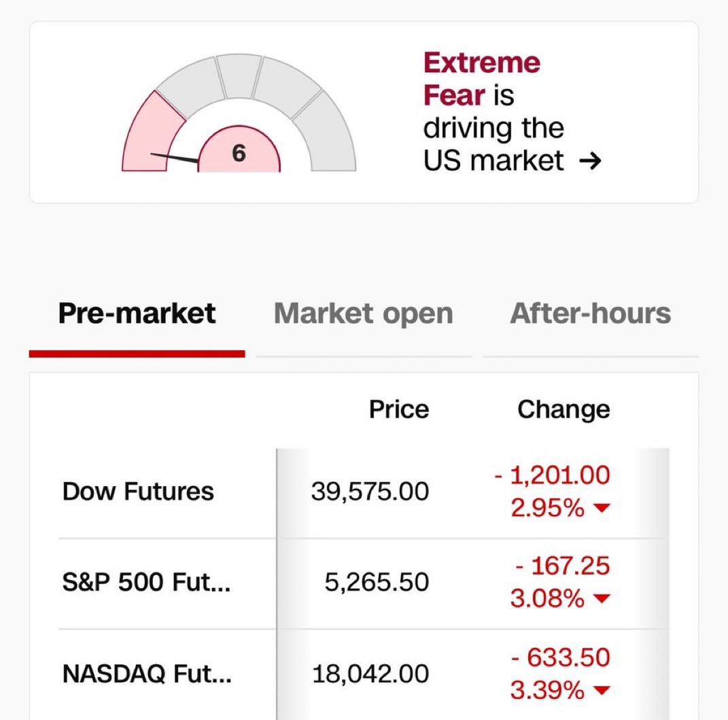The image size is (728, 720).
Task: Click the down triangle beside 3.39%
Action: pyautogui.click(x=602, y=690)
